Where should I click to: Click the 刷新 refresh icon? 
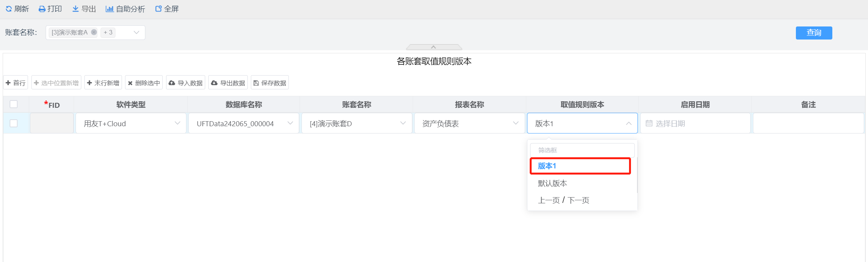point(9,9)
